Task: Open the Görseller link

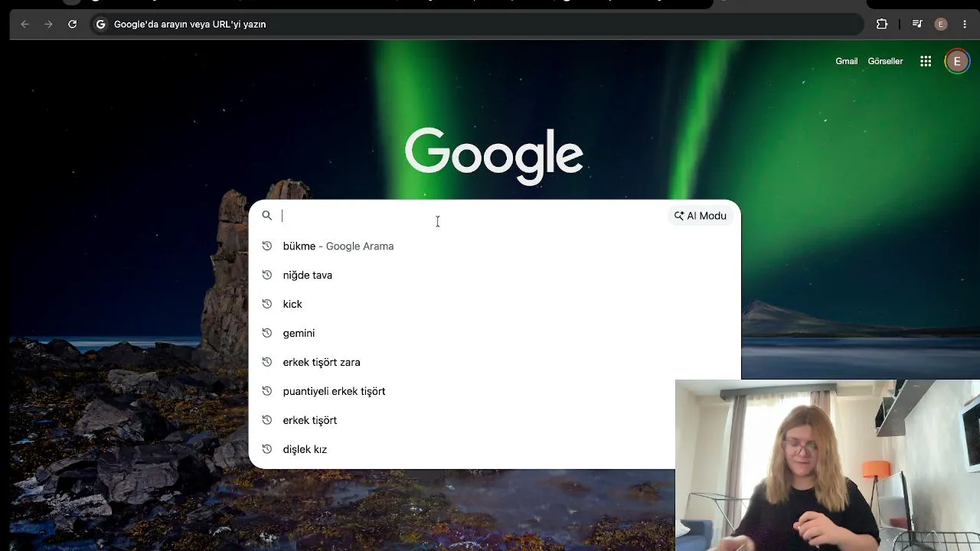Action: point(885,61)
